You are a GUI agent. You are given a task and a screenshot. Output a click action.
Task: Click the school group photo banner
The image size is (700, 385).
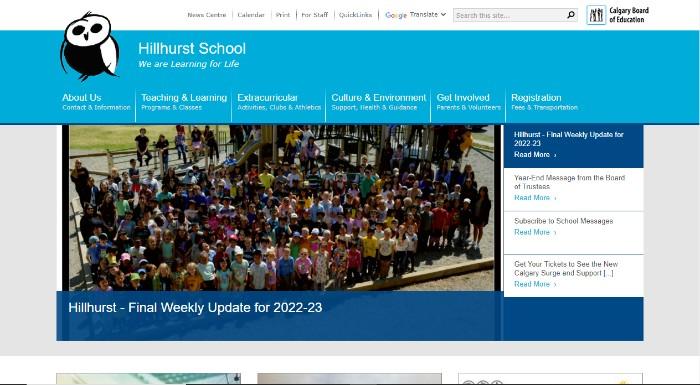point(281,208)
